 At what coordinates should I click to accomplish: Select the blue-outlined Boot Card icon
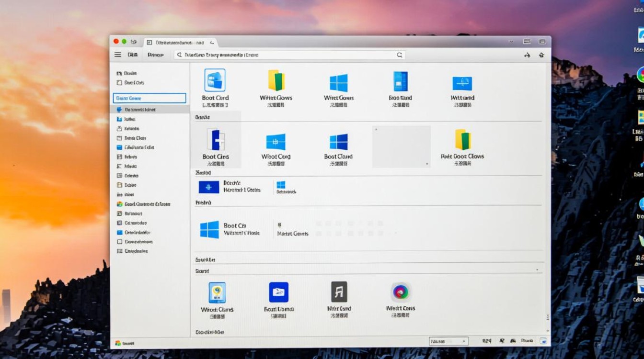coord(215,80)
